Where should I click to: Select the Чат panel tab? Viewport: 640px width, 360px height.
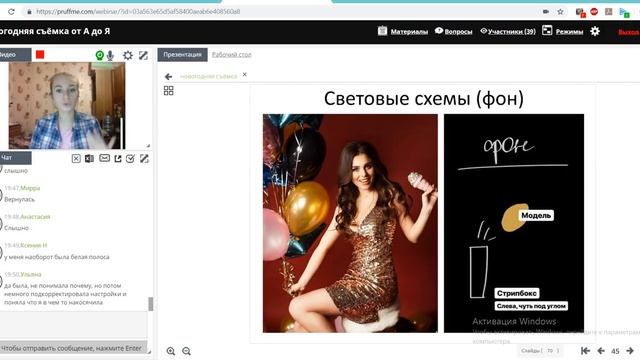15,158
